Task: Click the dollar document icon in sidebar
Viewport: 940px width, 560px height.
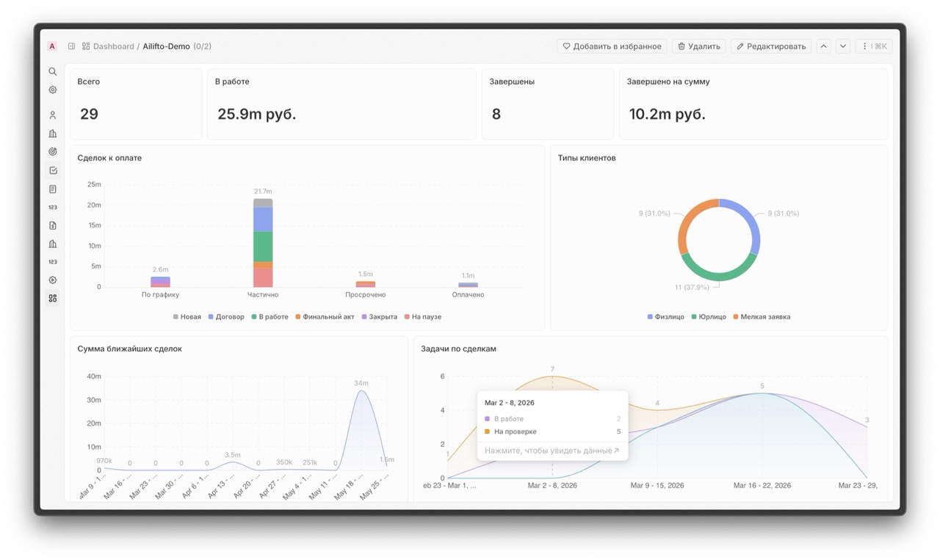Action: click(x=52, y=225)
